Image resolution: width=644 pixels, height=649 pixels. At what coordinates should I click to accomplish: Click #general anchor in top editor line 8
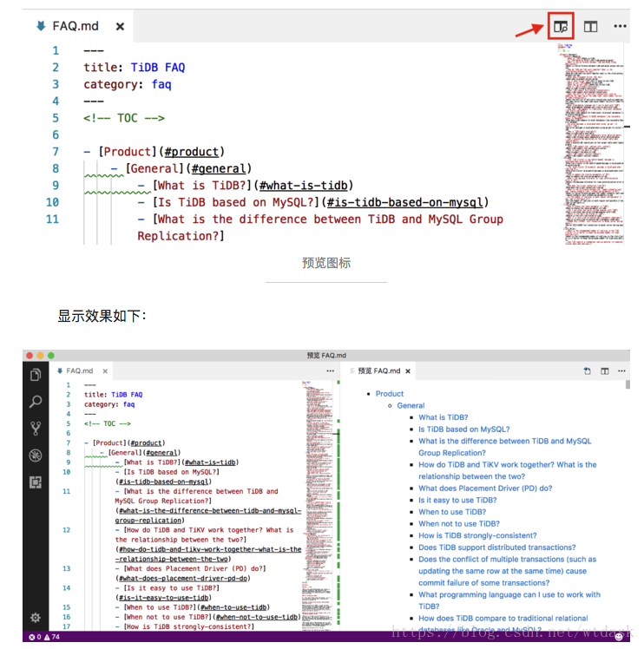pyautogui.click(x=219, y=169)
